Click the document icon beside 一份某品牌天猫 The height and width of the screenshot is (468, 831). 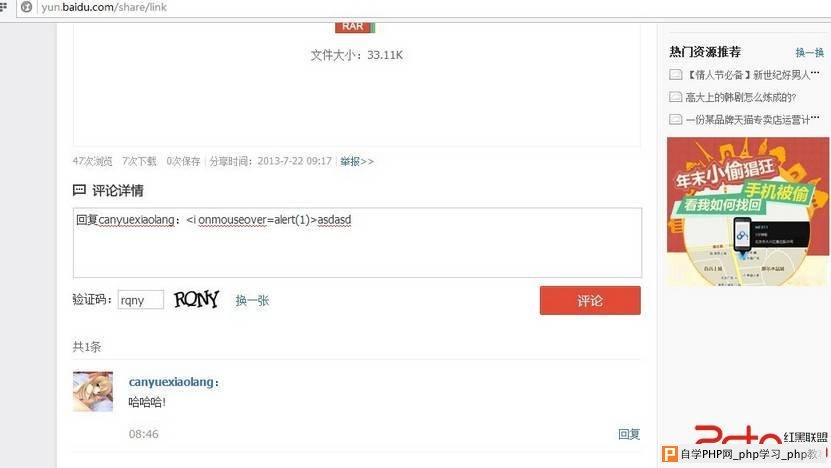pyautogui.click(x=675, y=119)
